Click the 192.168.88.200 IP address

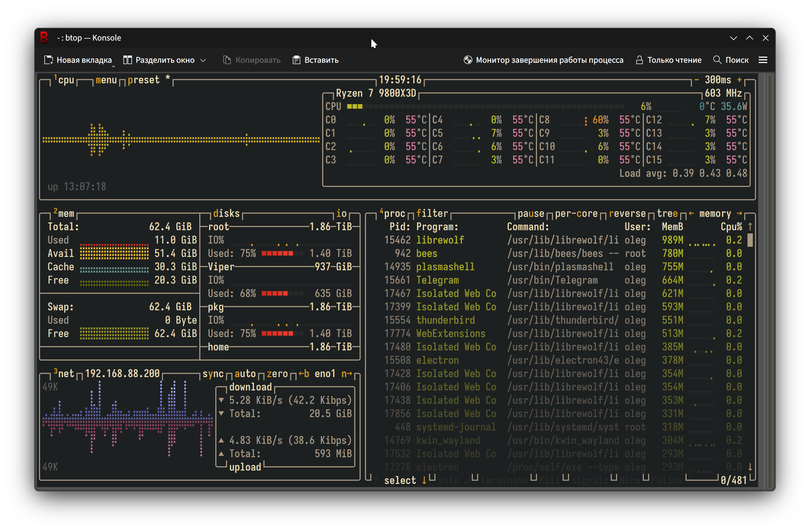[x=122, y=374]
